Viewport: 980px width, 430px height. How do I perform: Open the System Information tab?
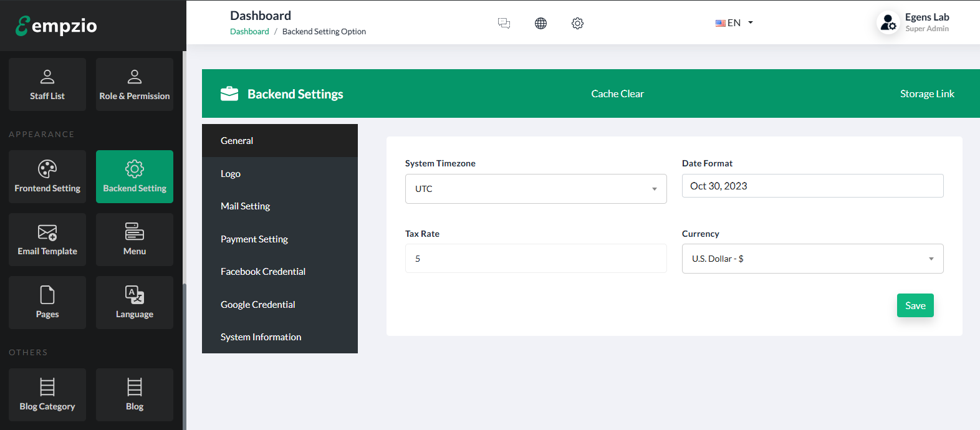[261, 337]
